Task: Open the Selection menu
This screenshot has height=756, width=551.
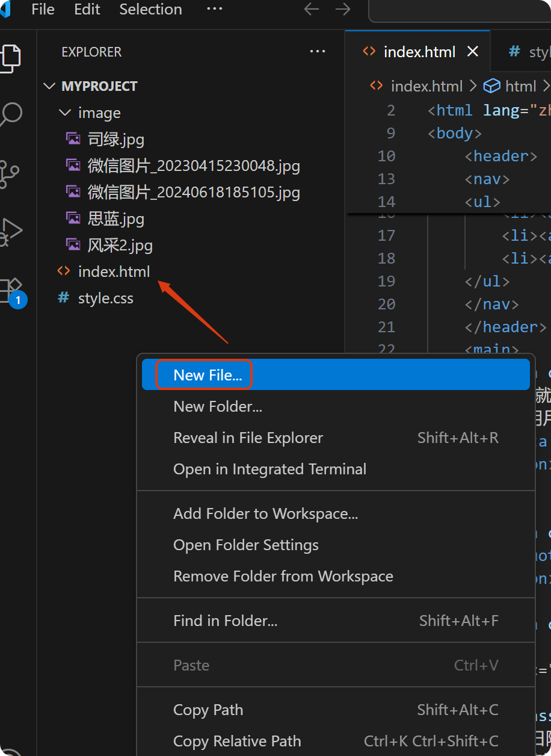Action: pos(150,10)
